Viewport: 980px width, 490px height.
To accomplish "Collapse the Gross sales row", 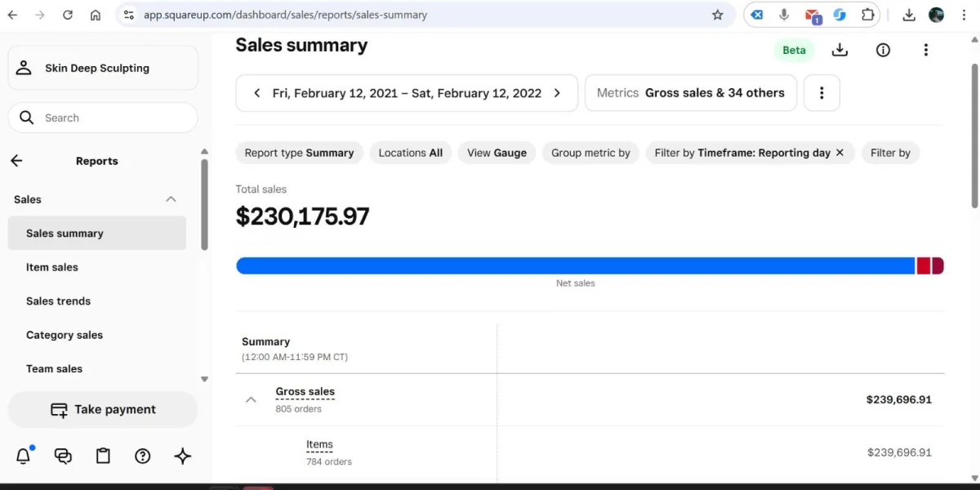I will [x=251, y=399].
